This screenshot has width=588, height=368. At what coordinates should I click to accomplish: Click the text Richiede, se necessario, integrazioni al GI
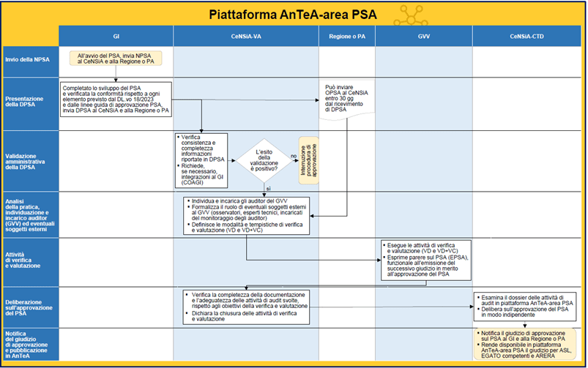(x=201, y=174)
